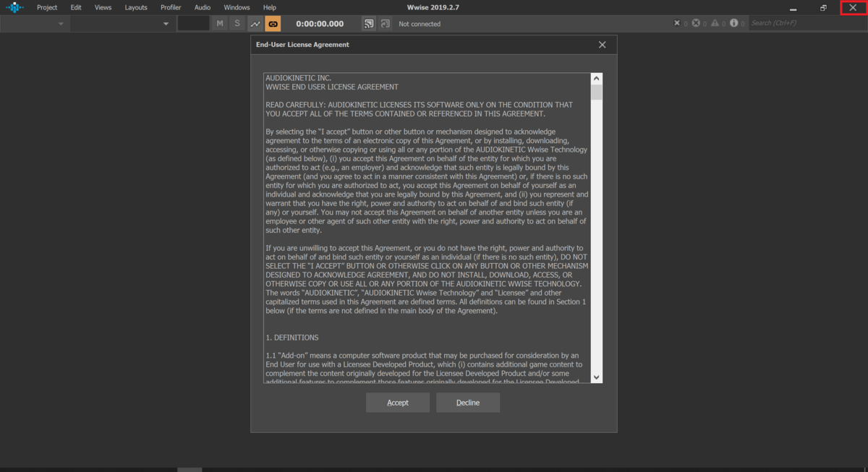This screenshot has height=472, width=868.
Task: Open the Profiler menu
Action: (171, 7)
